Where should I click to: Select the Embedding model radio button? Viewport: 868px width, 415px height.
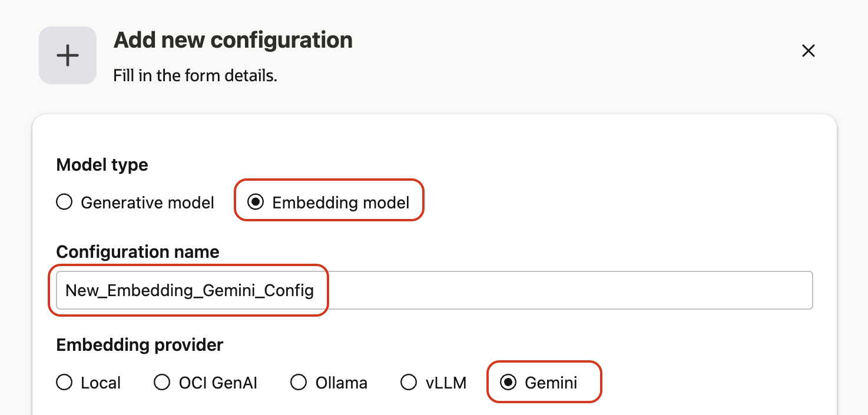256,202
